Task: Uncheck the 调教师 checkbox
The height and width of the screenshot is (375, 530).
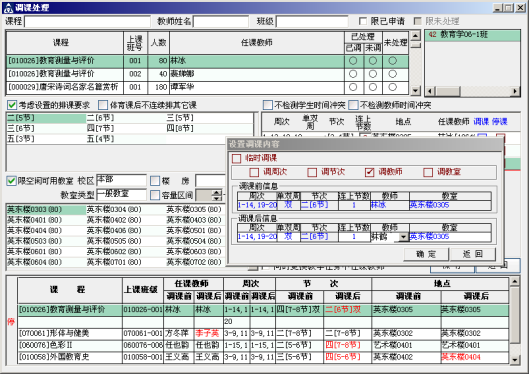Action: click(369, 172)
